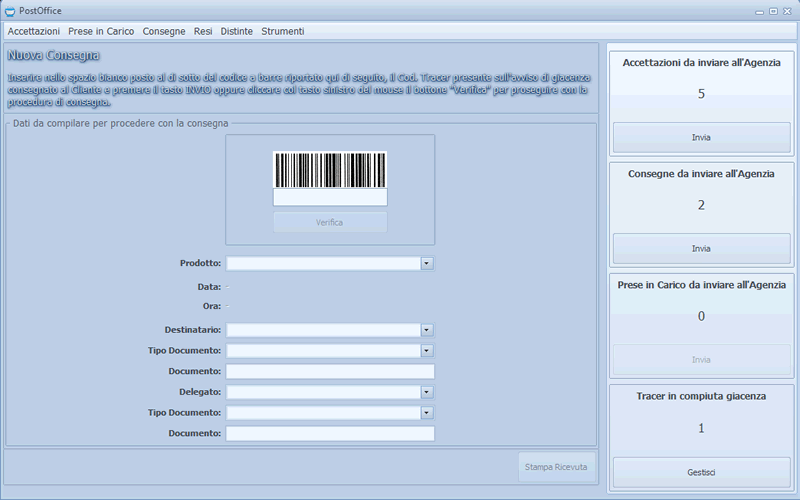Click the Delegato label
This screenshot has width=800, height=500.
[x=200, y=392]
